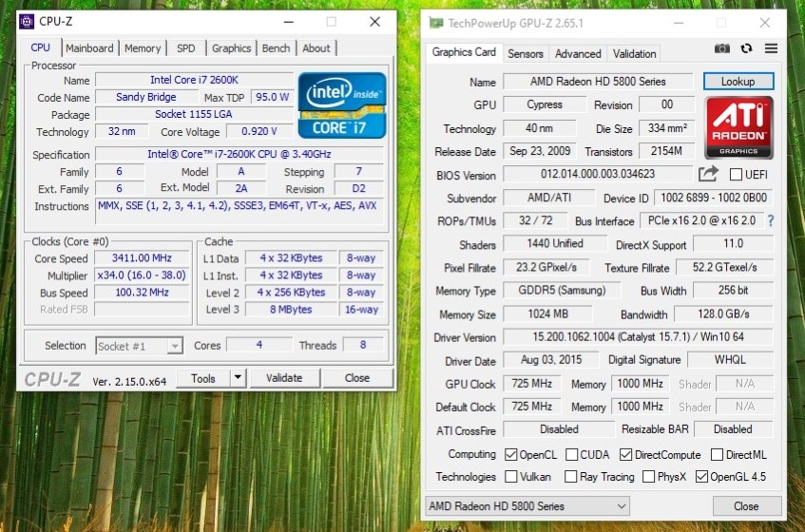805x532 pixels.
Task: Open the GPU-Z hamburger menu
Action: (x=771, y=48)
